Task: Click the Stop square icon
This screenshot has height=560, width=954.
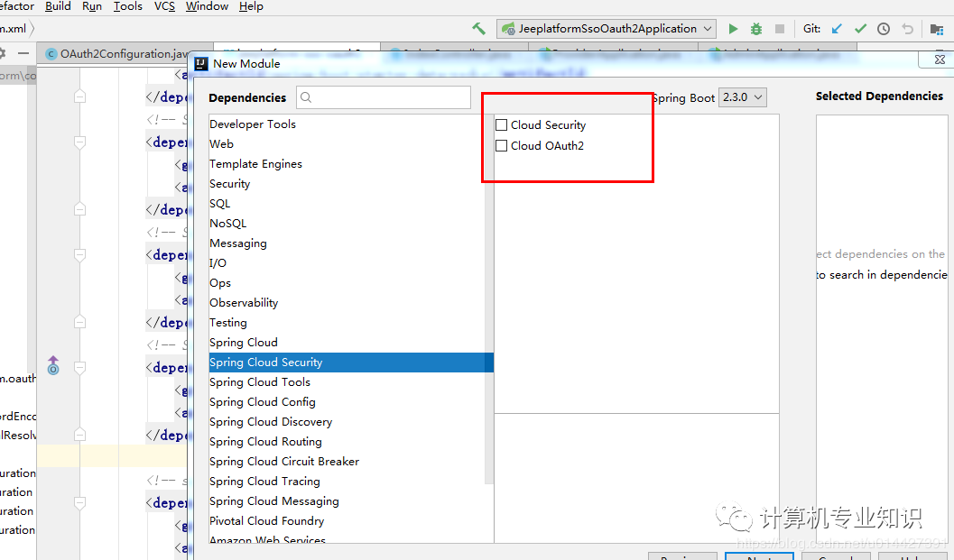Action: click(780, 29)
